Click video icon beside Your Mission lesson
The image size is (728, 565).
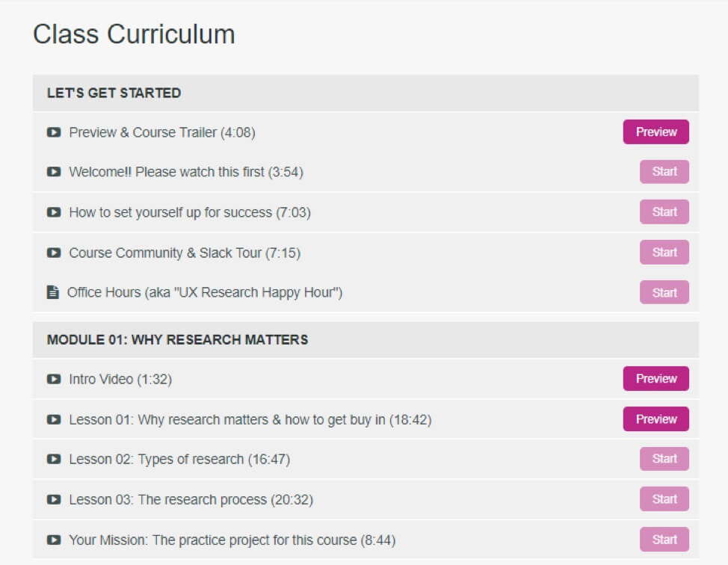click(54, 540)
